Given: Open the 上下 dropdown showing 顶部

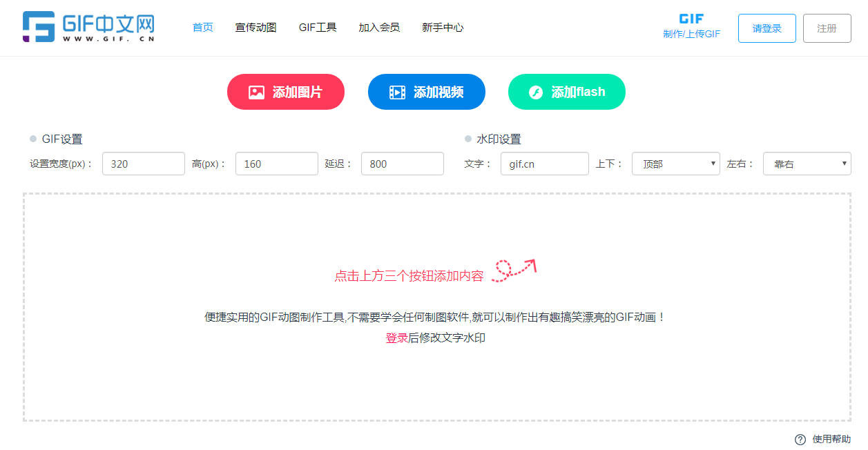Looking at the screenshot, I should [x=676, y=164].
